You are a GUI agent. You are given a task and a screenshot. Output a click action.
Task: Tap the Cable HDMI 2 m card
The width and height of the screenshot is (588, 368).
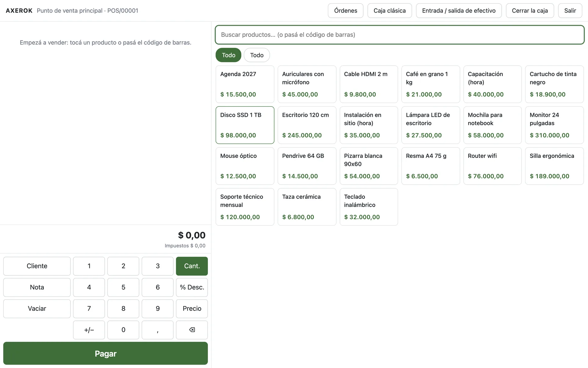(x=369, y=84)
